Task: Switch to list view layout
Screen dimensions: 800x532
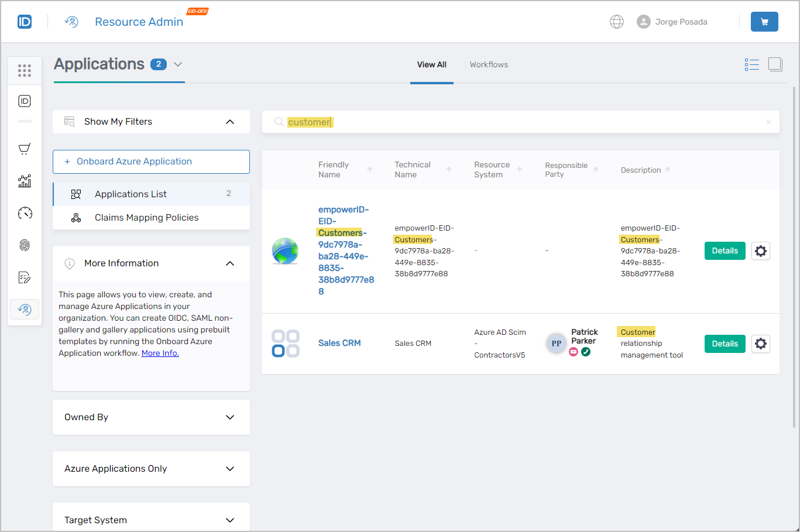Action: (752, 64)
